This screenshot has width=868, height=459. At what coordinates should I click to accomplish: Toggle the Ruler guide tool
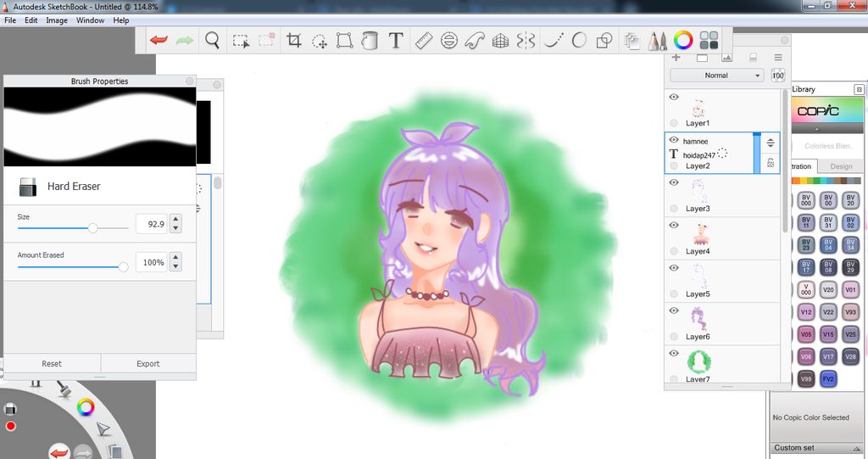pyautogui.click(x=424, y=40)
